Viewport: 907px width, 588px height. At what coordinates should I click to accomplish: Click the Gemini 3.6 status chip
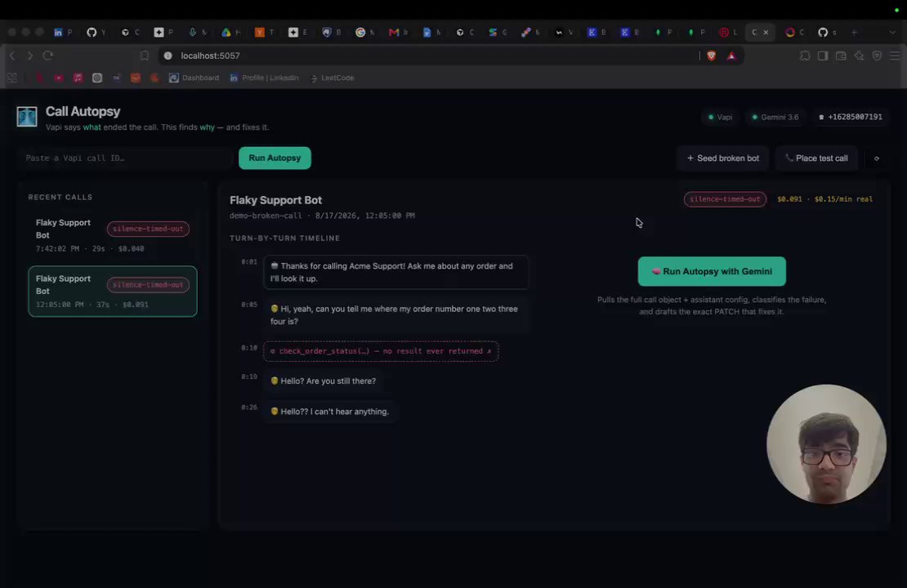click(775, 117)
